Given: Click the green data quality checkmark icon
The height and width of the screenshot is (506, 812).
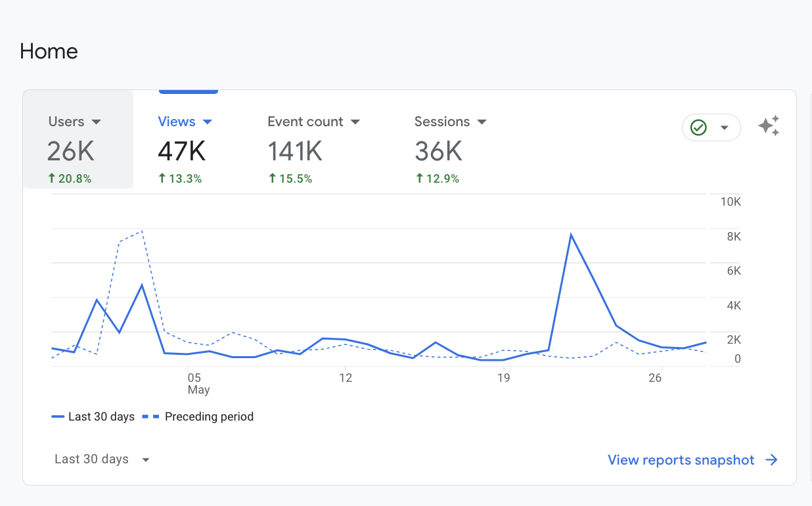Looking at the screenshot, I should tap(699, 127).
